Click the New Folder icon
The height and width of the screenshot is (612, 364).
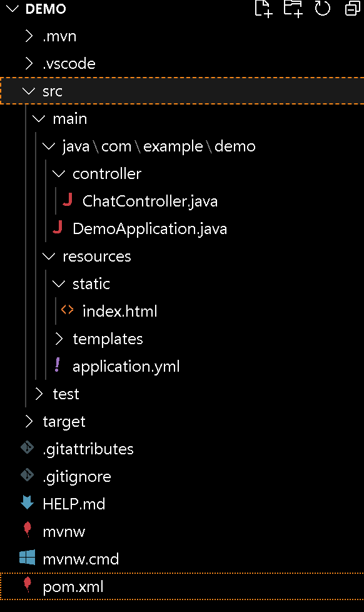[x=293, y=8]
